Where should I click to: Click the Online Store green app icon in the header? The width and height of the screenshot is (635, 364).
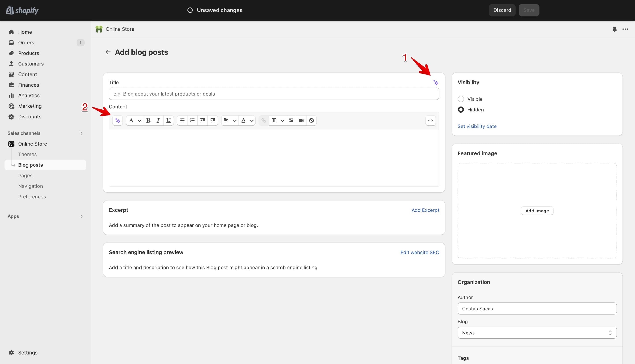coord(99,29)
